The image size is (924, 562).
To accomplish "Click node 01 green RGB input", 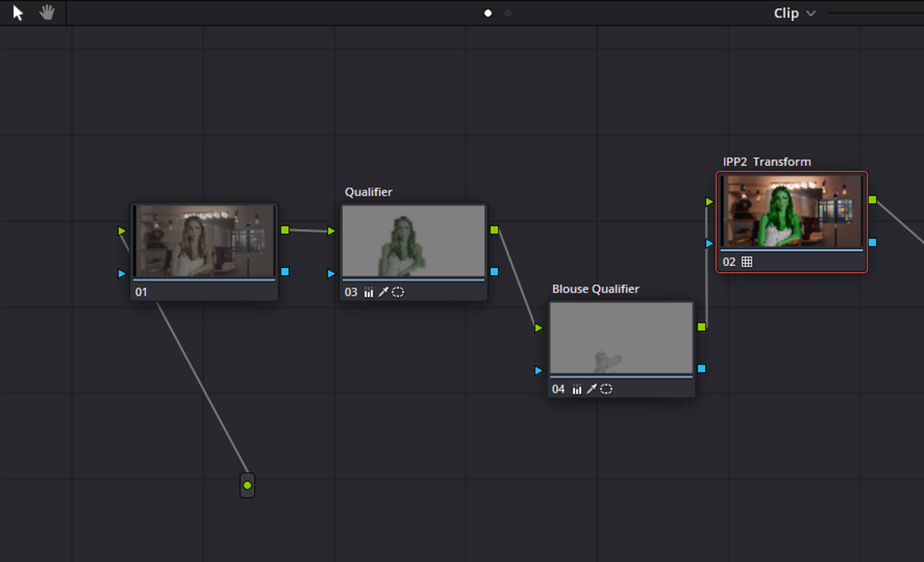I will coord(122,231).
